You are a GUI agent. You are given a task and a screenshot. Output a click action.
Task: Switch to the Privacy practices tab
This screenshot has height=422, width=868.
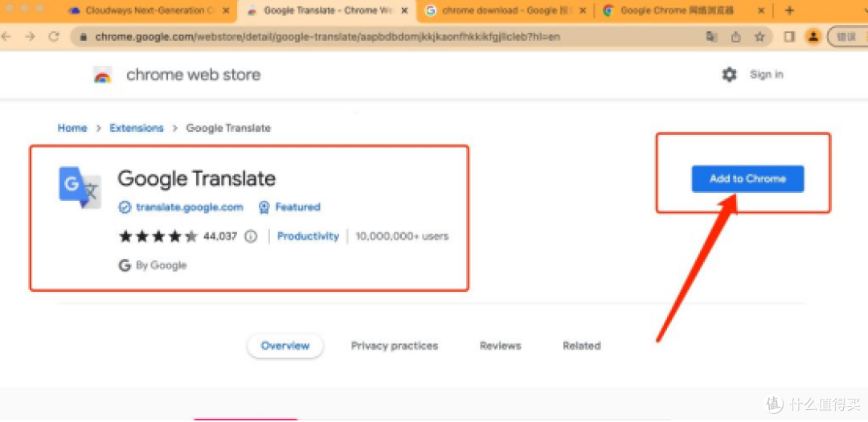coord(394,346)
